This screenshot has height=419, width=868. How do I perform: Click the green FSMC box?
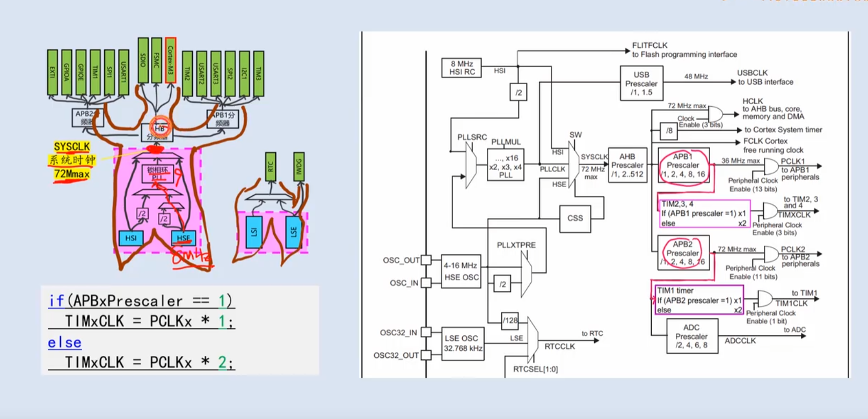click(156, 60)
